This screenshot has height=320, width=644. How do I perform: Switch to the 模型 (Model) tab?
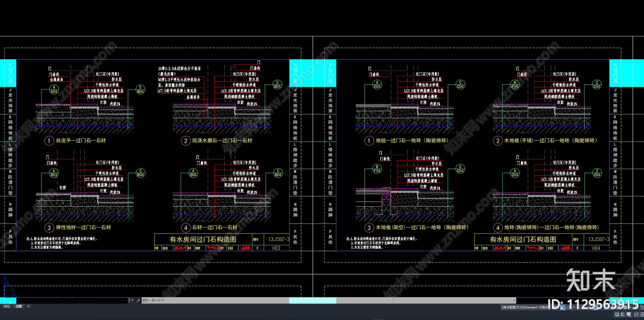point(6,306)
